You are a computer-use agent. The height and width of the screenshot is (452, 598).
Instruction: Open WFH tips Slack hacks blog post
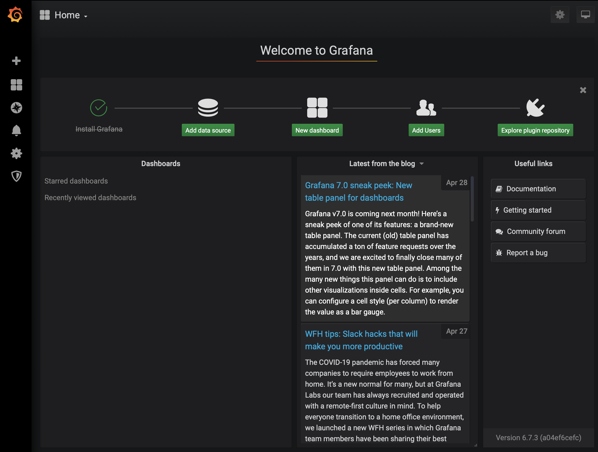pos(361,340)
